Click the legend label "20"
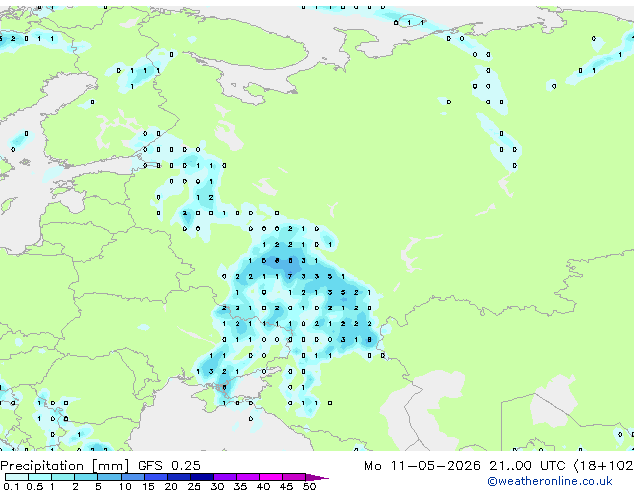The image size is (634, 490). [x=171, y=486]
